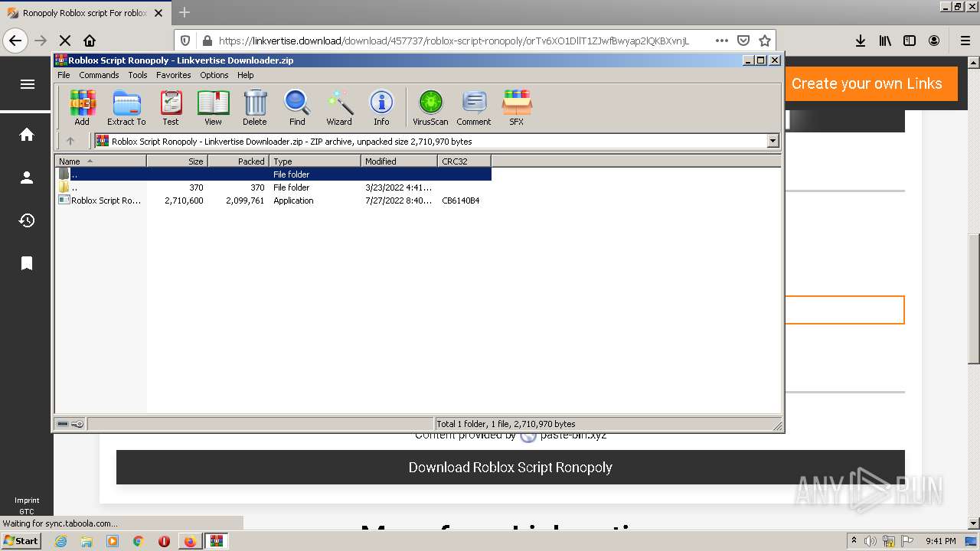This screenshot has height=551, width=980.
Task: Open a new Firefox tab
Action: point(184,12)
